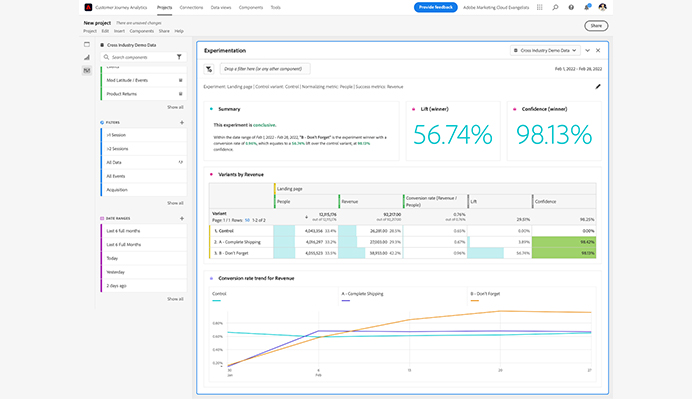Open the help question mark icon
The width and height of the screenshot is (692, 399).
click(571, 7)
